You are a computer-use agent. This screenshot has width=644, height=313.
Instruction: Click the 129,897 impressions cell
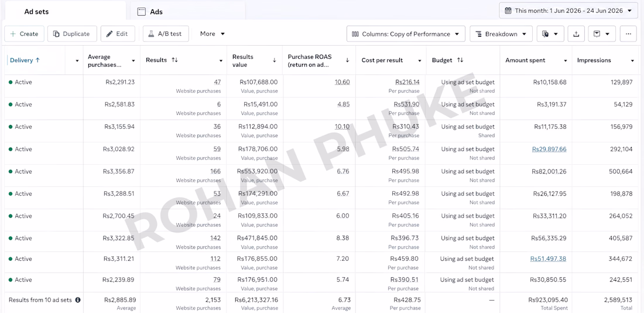click(x=621, y=82)
